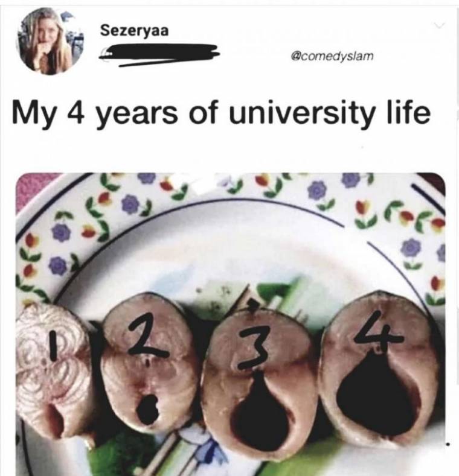
Task: Open Sezeryaa's profile avatar photo
Action: 50,41
